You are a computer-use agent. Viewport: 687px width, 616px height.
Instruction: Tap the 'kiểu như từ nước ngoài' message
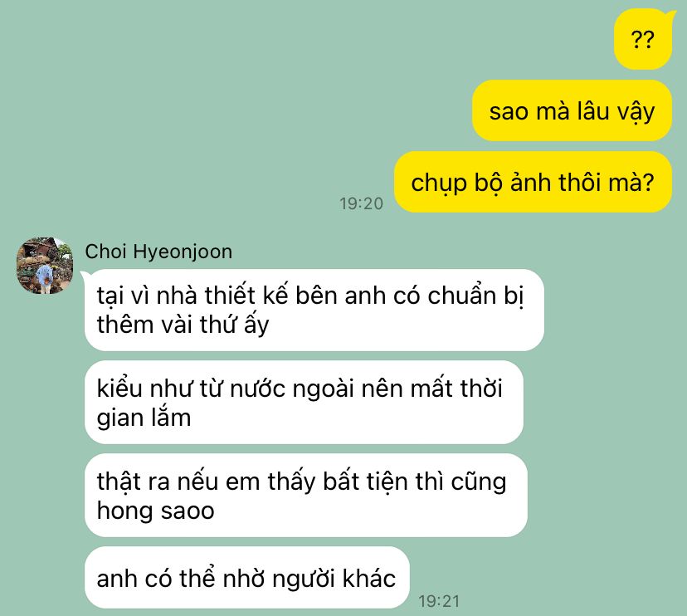pos(304,403)
